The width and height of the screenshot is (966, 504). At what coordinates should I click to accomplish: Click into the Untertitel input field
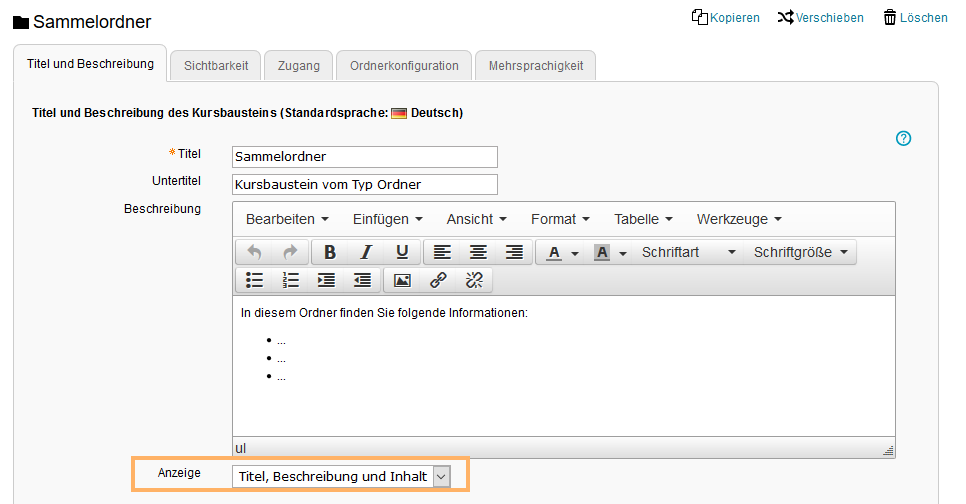coord(364,184)
